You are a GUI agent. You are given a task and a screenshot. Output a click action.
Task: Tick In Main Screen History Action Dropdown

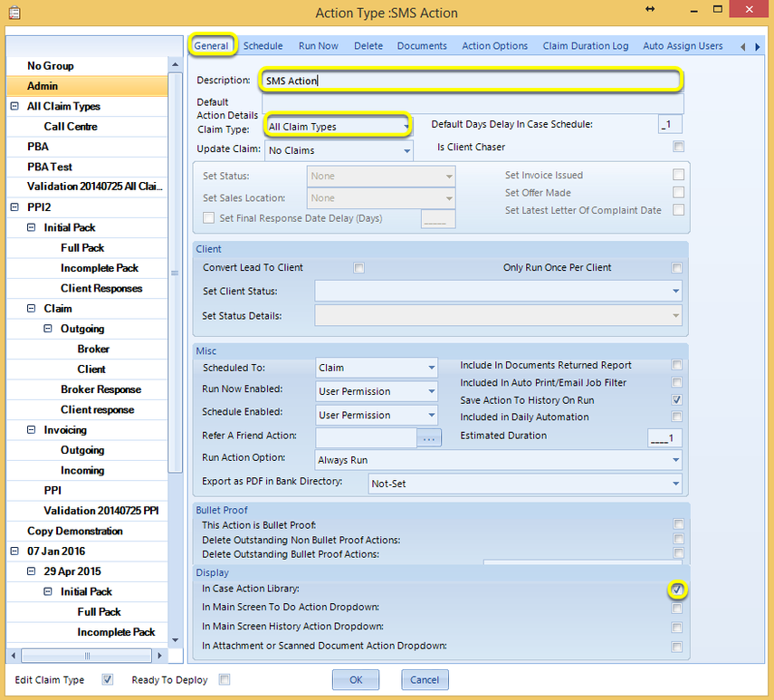click(x=677, y=628)
